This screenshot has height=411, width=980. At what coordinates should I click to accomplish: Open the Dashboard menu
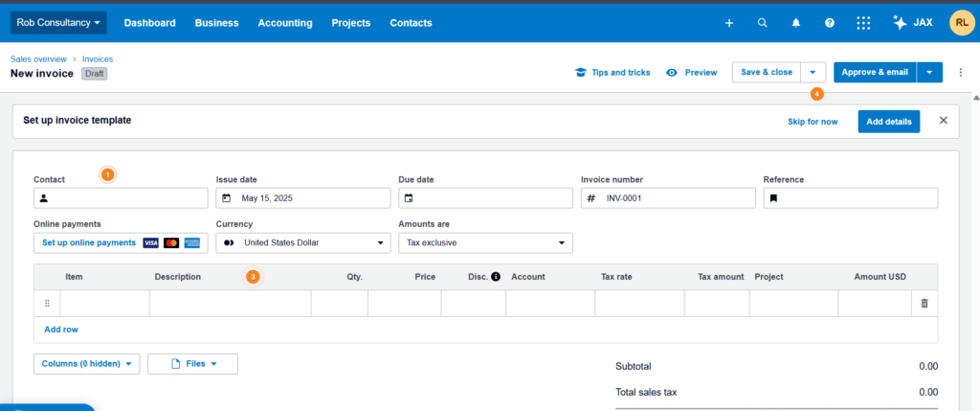[149, 23]
